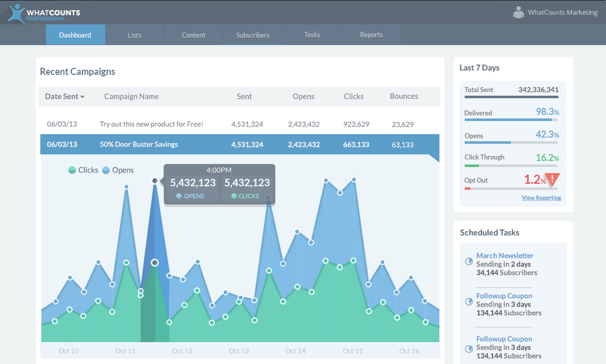The height and width of the screenshot is (364, 606).
Task: Click the March Newsletter clock icon
Action: (469, 261)
